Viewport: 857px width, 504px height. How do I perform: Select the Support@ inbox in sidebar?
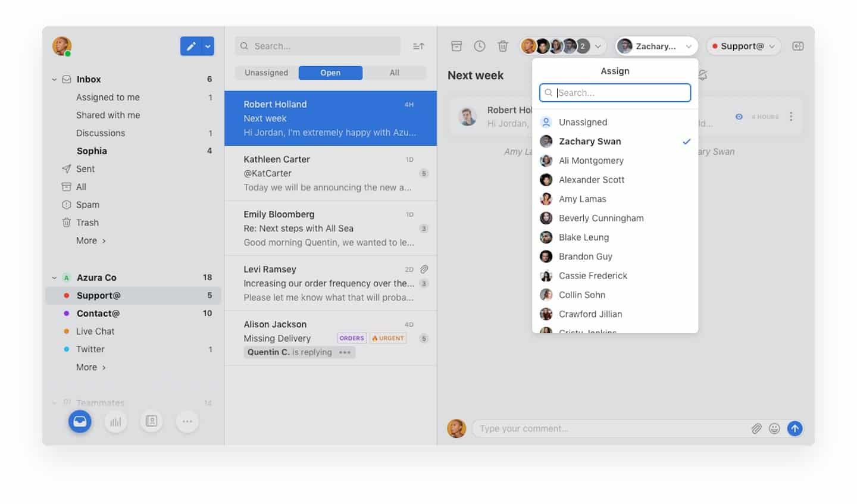(133, 296)
